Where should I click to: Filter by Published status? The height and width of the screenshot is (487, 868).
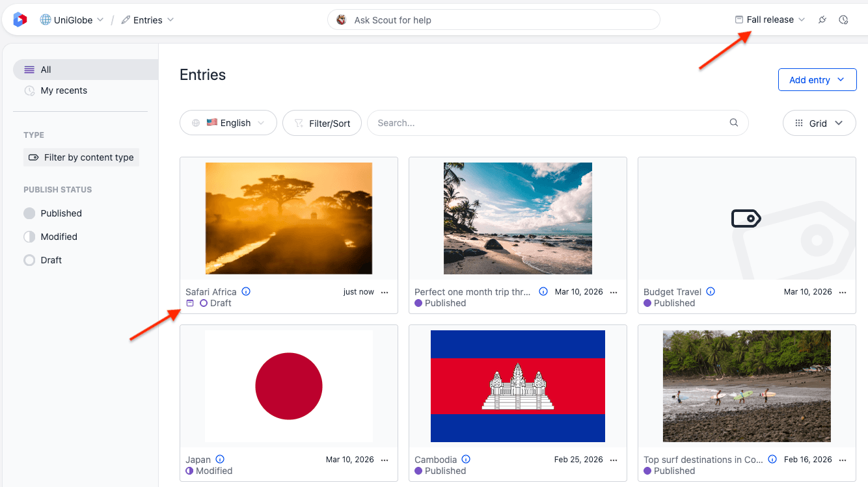(x=53, y=213)
